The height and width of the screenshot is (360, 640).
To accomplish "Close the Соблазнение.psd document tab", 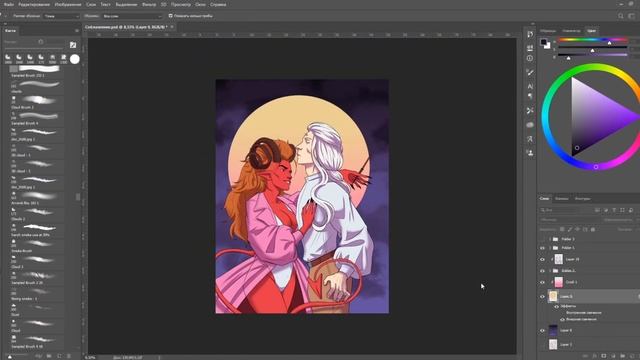I will point(172,27).
